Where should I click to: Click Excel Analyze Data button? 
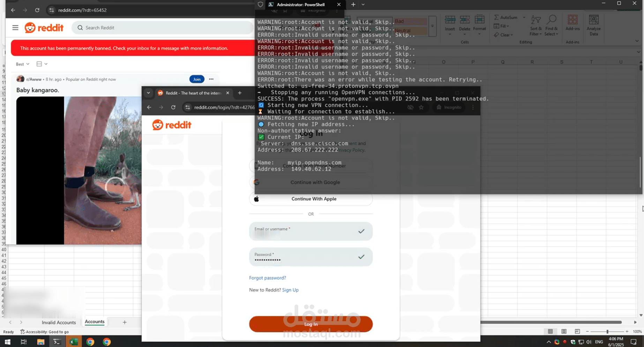tap(593, 25)
